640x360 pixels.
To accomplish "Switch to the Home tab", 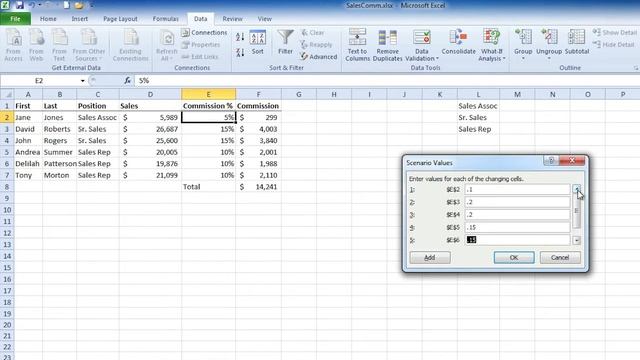I will 48,19.
